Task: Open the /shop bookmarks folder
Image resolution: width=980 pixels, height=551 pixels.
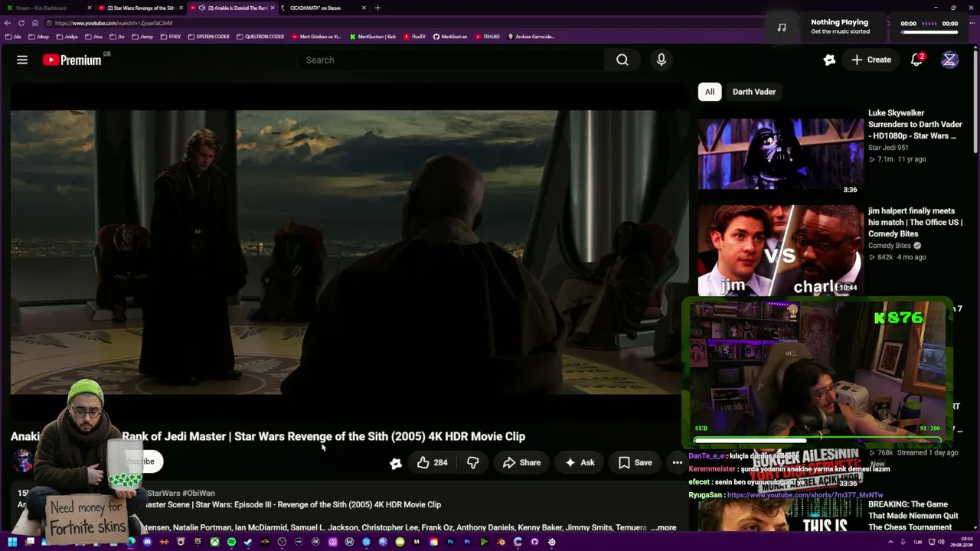Action: tap(39, 37)
